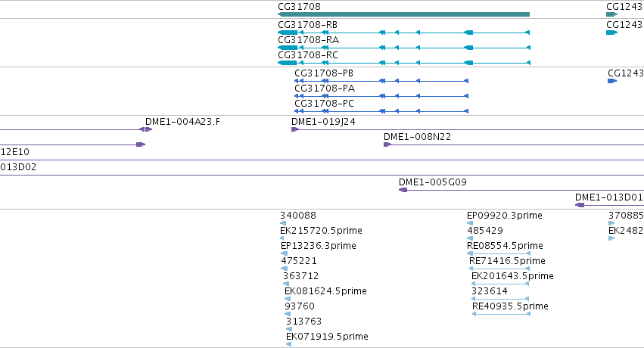The image size is (644, 348).
Task: Select EST EK215720.5prime label
Action: click(x=321, y=231)
